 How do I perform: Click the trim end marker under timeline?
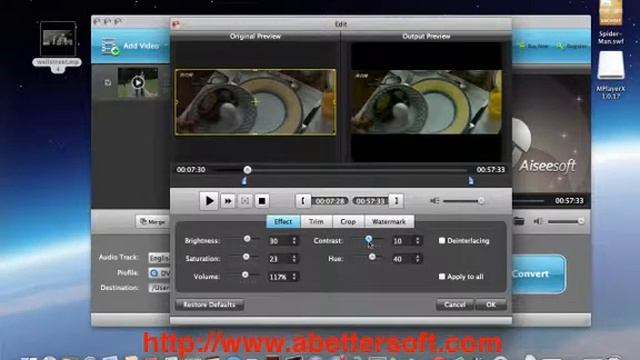click(x=471, y=180)
